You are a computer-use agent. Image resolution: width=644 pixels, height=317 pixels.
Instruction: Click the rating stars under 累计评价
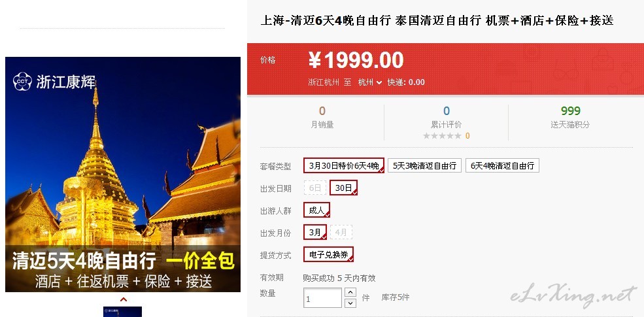pos(443,136)
